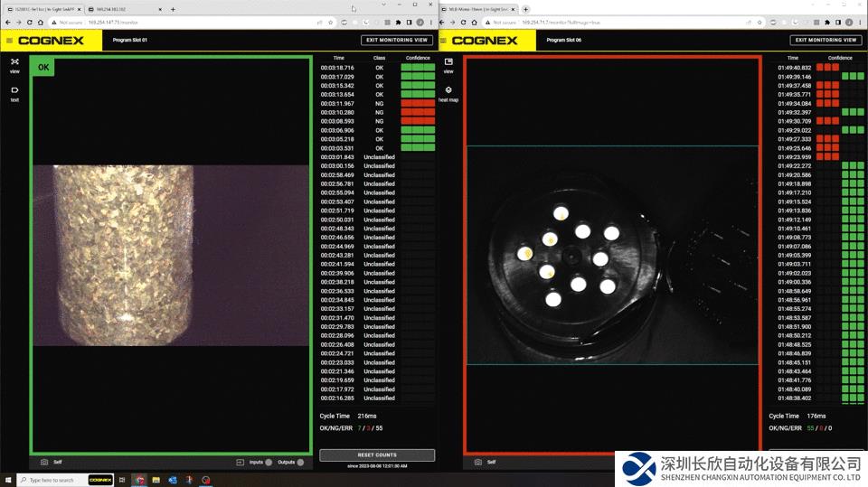Click the text icon in left sidebar
The image size is (868, 487).
pos(14,91)
